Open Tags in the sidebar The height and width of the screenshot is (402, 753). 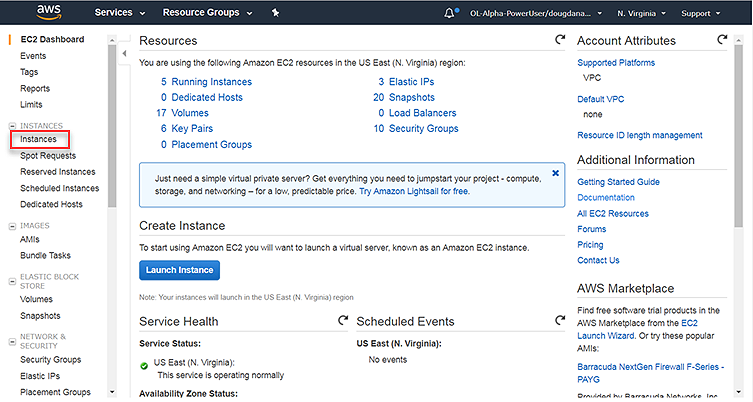click(x=29, y=72)
